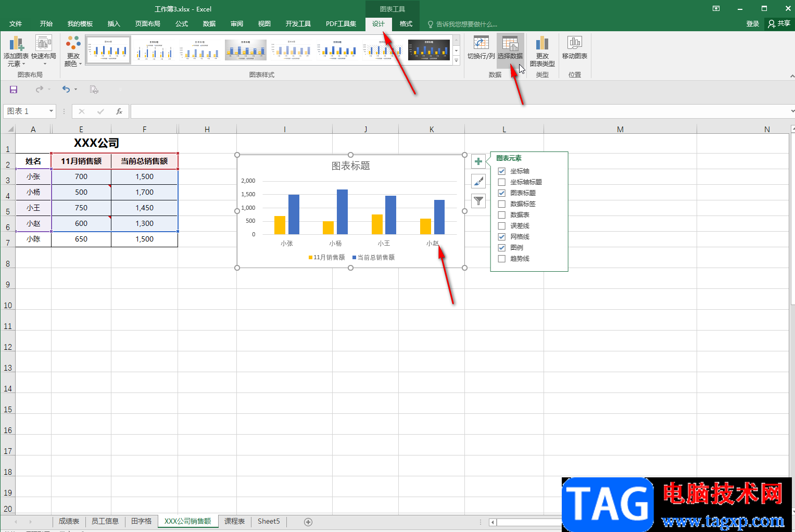
Task: Enable the Axis Titles (坐标轴标题) checkbox
Action: click(502, 182)
